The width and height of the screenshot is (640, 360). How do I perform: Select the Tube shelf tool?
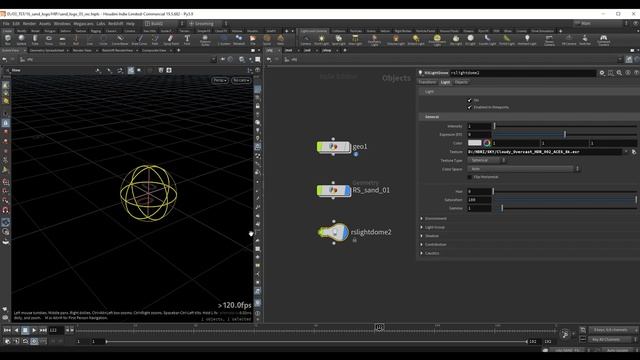pos(35,40)
